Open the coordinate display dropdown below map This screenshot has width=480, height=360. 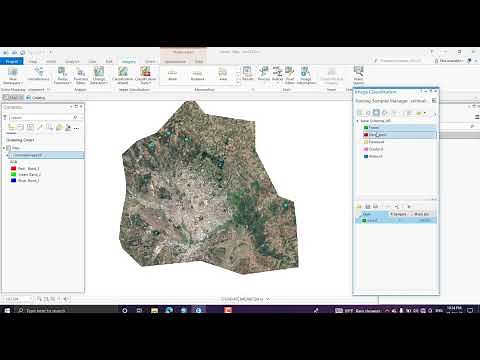click(x=268, y=299)
